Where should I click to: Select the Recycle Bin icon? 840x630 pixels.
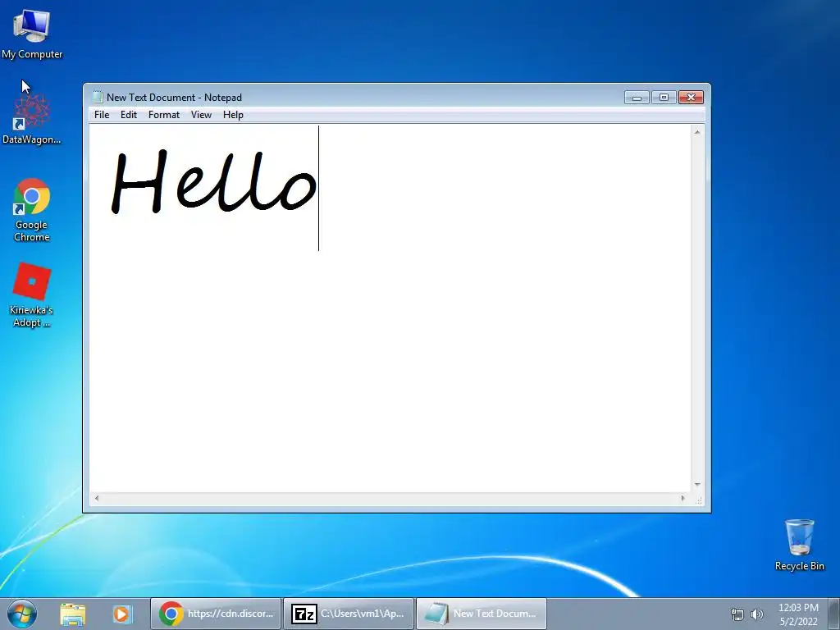click(x=799, y=545)
